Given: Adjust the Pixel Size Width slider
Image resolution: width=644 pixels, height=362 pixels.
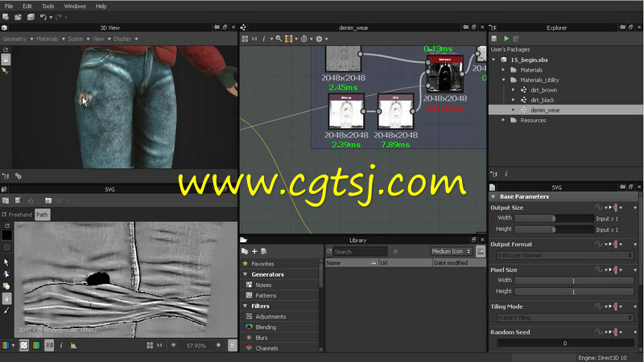Looking at the screenshot, I should coord(574,281).
